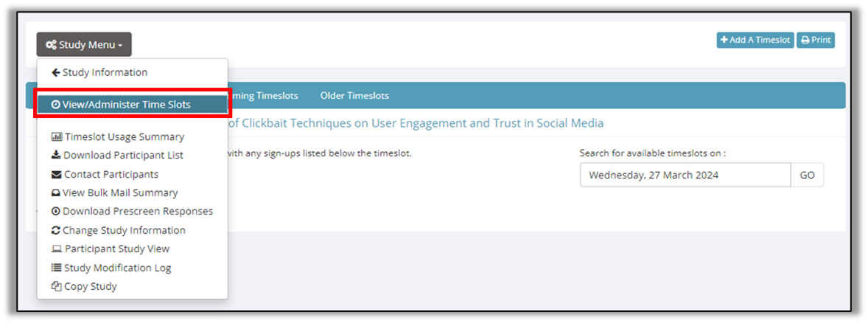Screen dimensions: 868x323
Task: Click the Print button
Action: (816, 40)
